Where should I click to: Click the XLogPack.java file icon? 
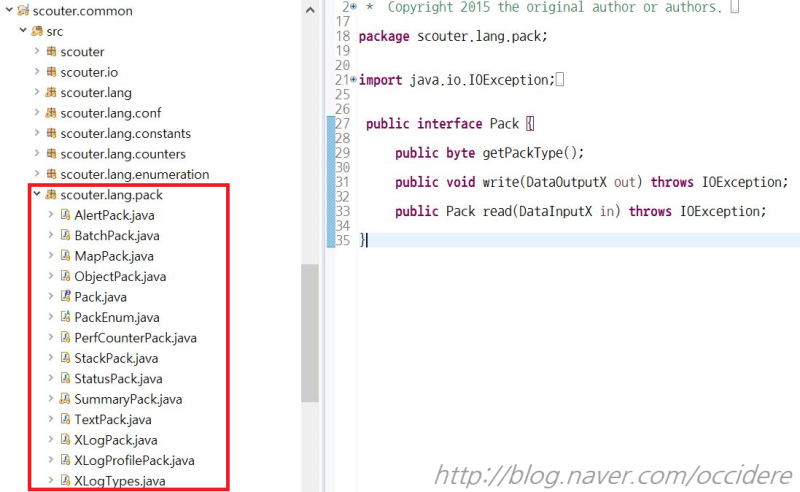click(65, 439)
